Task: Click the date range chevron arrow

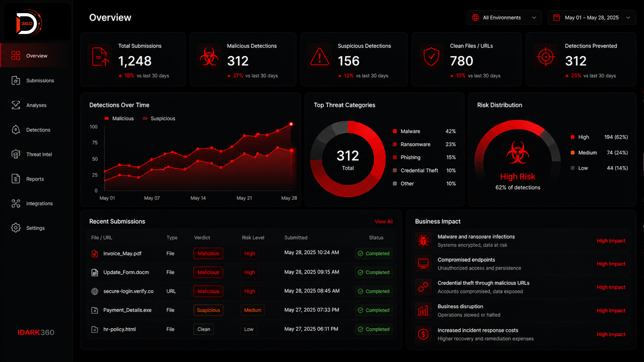Action: point(628,18)
